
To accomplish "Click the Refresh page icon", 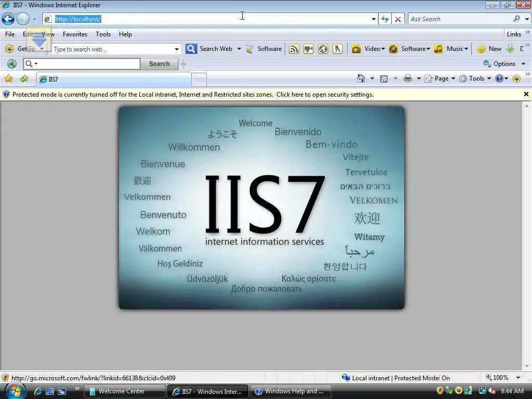I will pyautogui.click(x=385, y=19).
